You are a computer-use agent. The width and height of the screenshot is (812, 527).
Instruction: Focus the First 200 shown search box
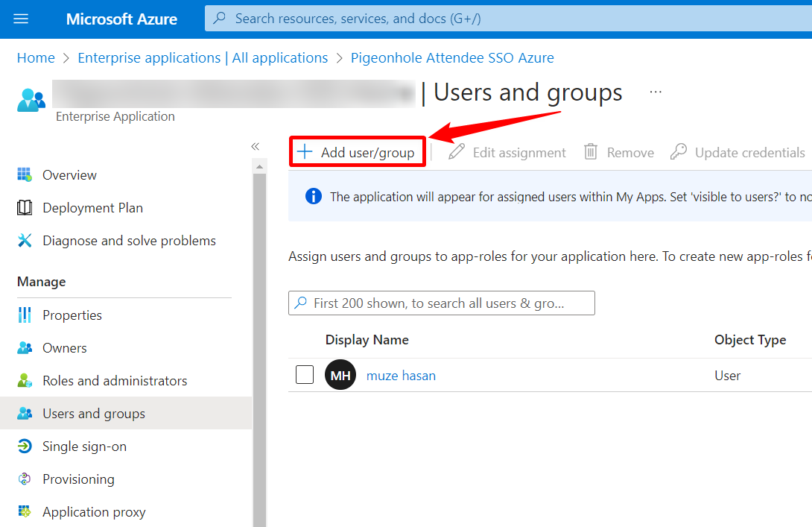click(442, 303)
